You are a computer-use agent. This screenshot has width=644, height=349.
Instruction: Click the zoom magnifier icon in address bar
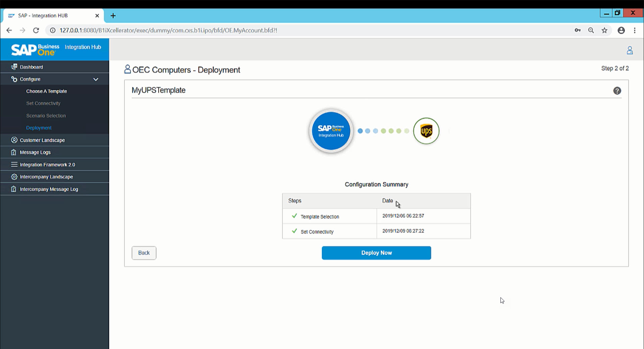tap(591, 30)
